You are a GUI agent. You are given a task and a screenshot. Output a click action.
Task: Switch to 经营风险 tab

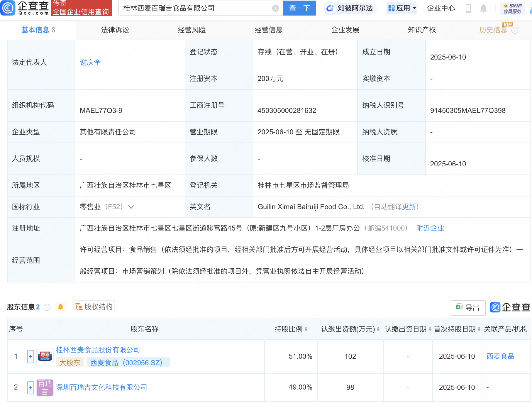click(192, 30)
